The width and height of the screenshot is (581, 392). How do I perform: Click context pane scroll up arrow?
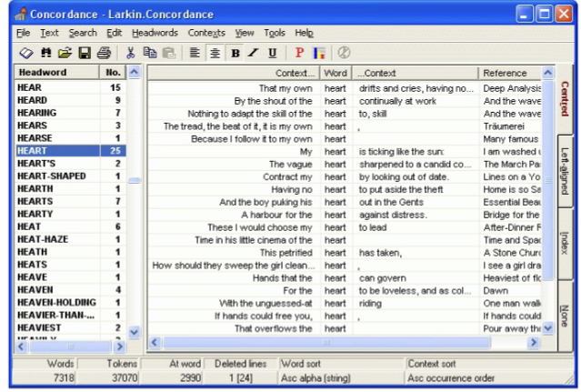coord(547,73)
